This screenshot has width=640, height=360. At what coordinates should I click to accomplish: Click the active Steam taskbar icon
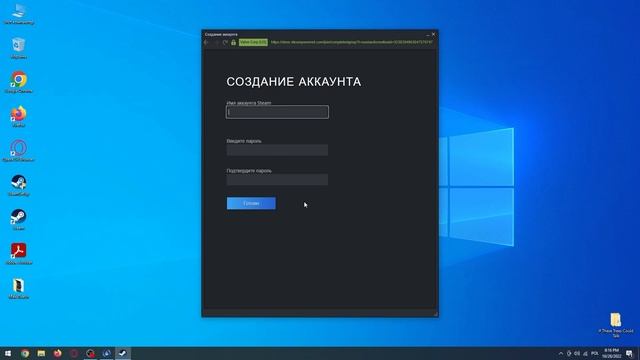click(123, 353)
